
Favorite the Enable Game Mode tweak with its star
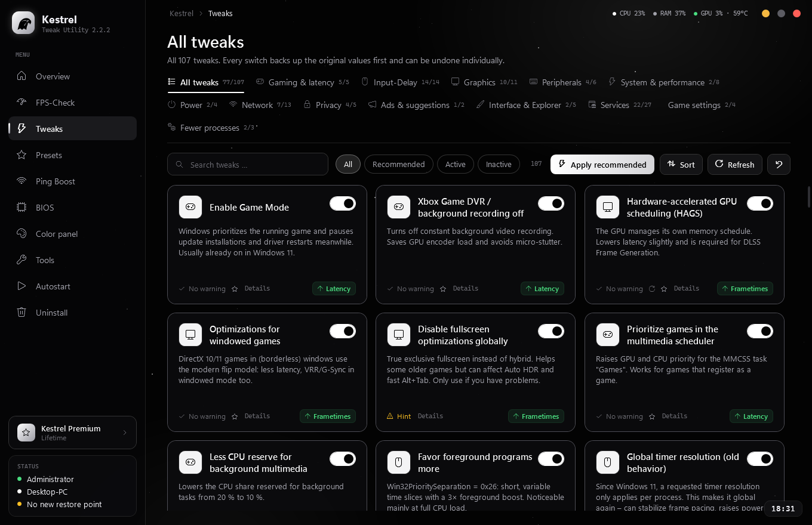click(x=235, y=289)
